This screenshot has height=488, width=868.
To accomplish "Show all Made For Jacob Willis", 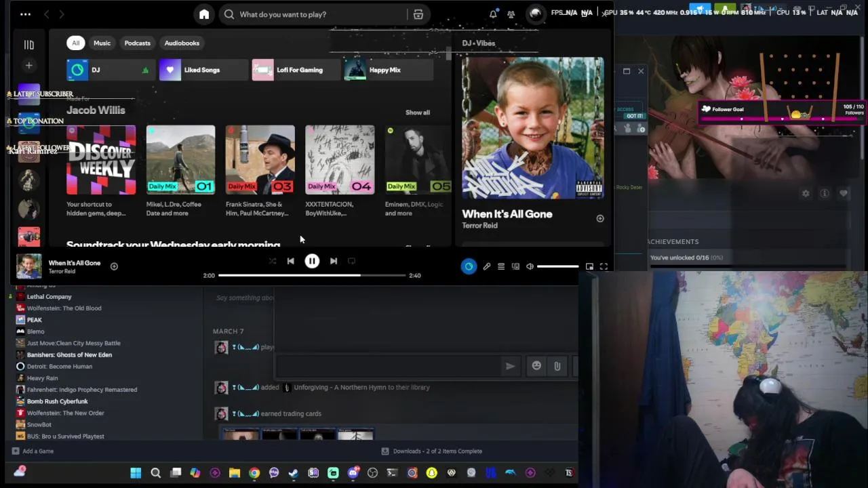I will (x=418, y=113).
